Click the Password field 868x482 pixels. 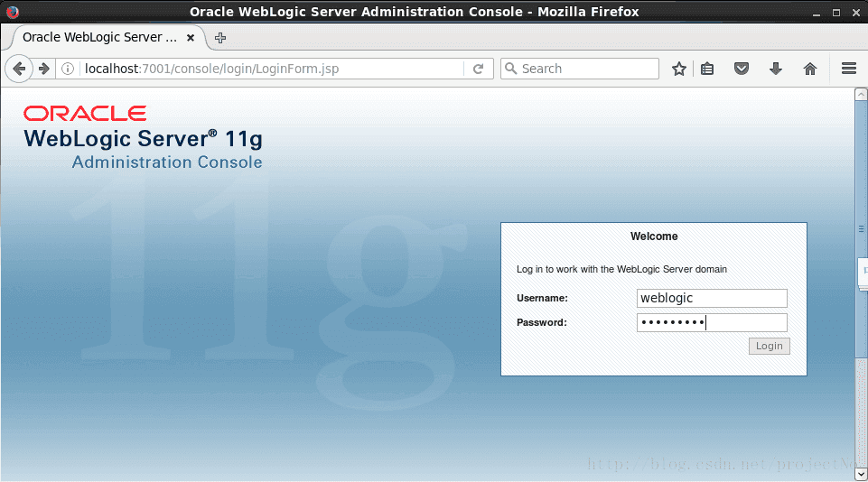coord(712,322)
